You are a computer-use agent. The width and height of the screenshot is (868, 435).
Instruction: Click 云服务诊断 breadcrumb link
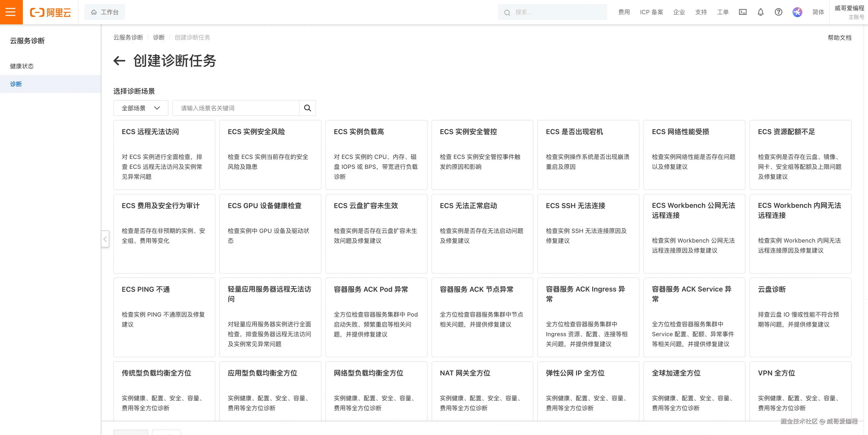point(128,37)
